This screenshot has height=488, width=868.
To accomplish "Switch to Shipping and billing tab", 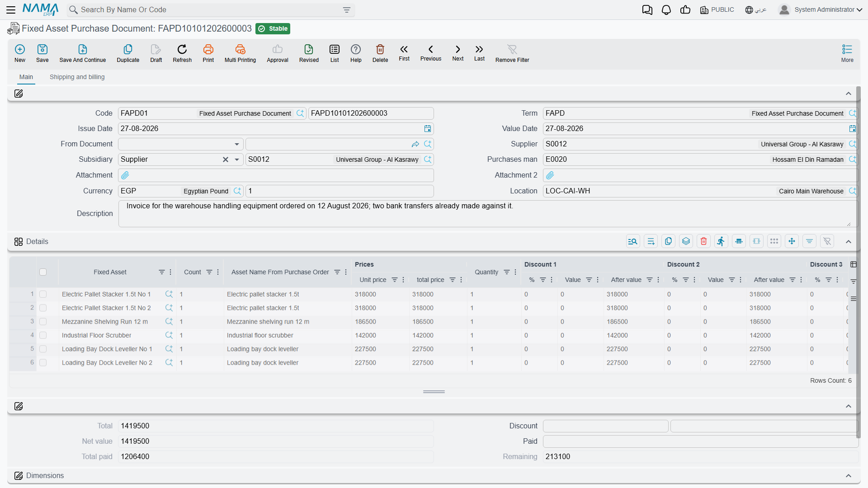I will 77,77.
